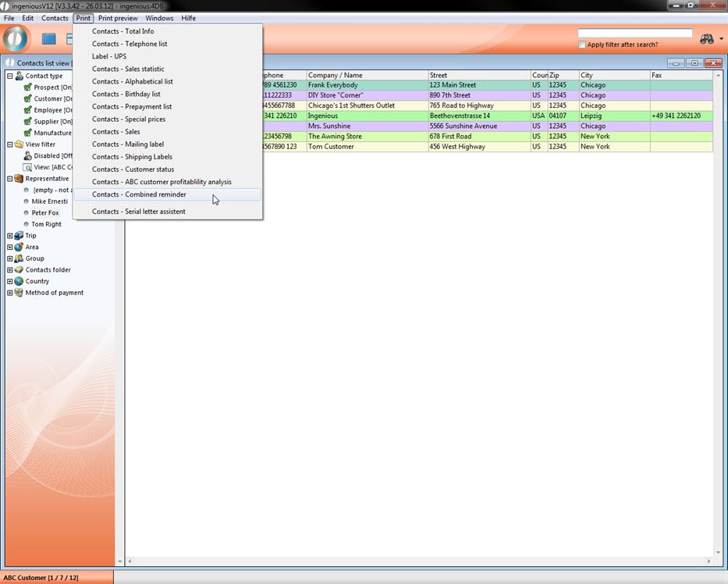Click the Trip category vehicle icon
Screen dimensions: 728x584
pos(19,236)
